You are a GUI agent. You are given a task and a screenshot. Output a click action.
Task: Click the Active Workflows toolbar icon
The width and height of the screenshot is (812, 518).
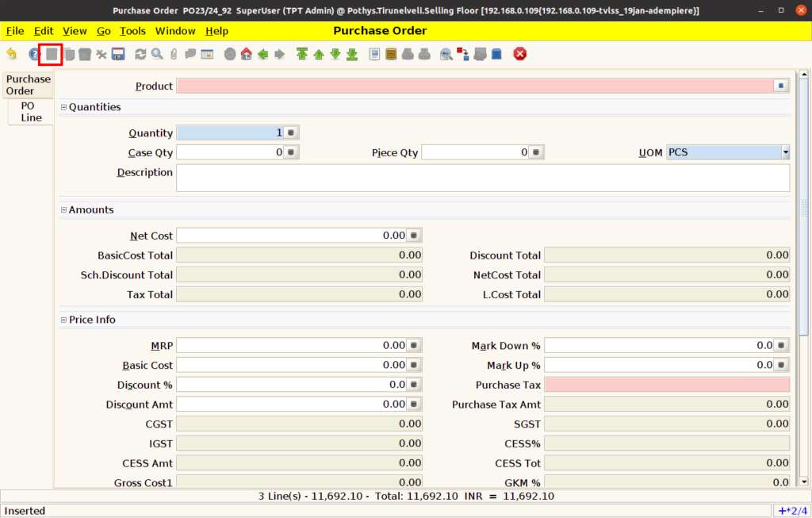tap(463, 54)
